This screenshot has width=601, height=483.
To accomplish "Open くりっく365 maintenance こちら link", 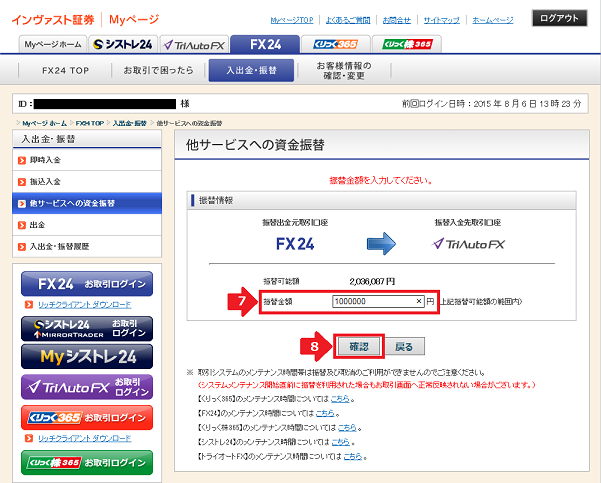I will coord(340,399).
